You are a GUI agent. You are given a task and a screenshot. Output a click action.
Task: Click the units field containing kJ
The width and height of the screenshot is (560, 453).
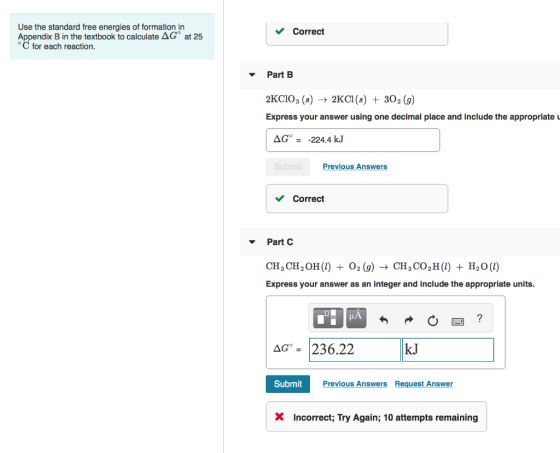coord(448,349)
